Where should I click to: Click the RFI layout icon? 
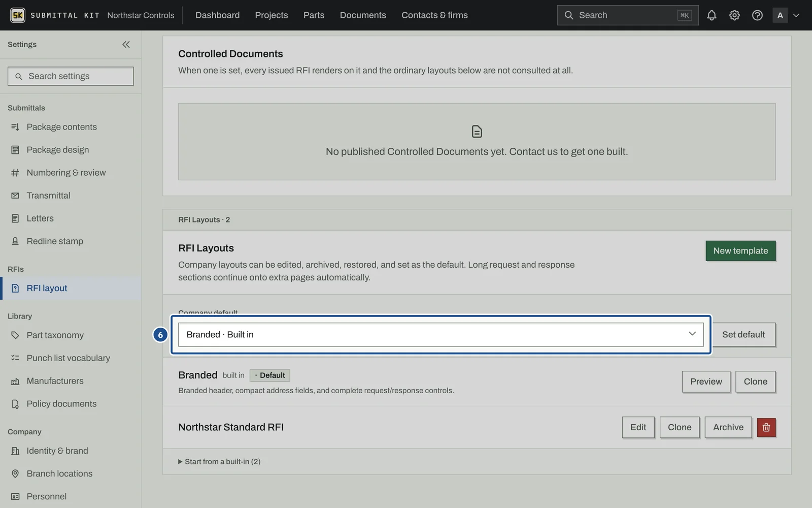pyautogui.click(x=15, y=288)
